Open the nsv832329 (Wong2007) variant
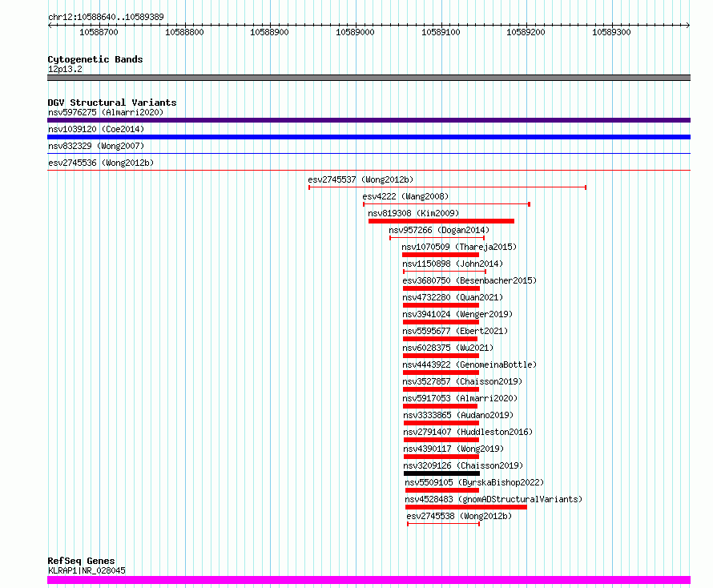The image size is (713, 588). click(x=96, y=146)
